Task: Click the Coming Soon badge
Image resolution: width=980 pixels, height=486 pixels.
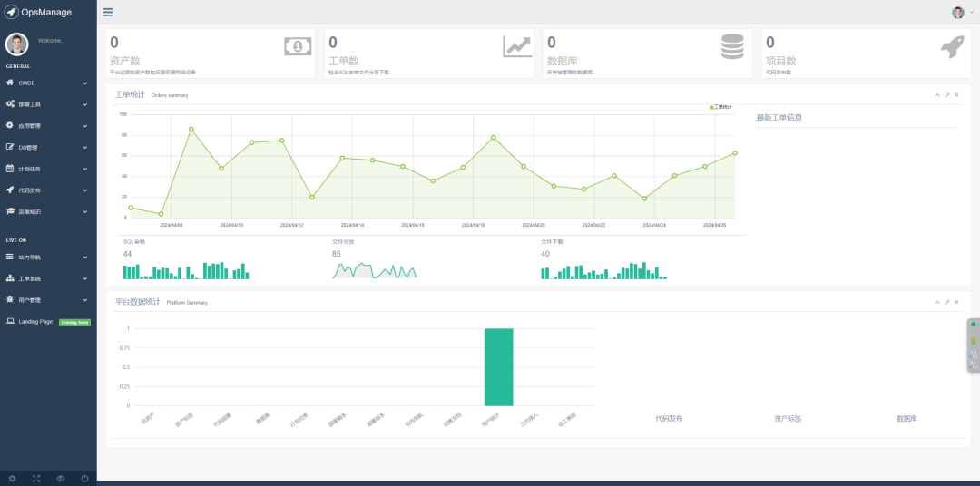Action: 75,322
